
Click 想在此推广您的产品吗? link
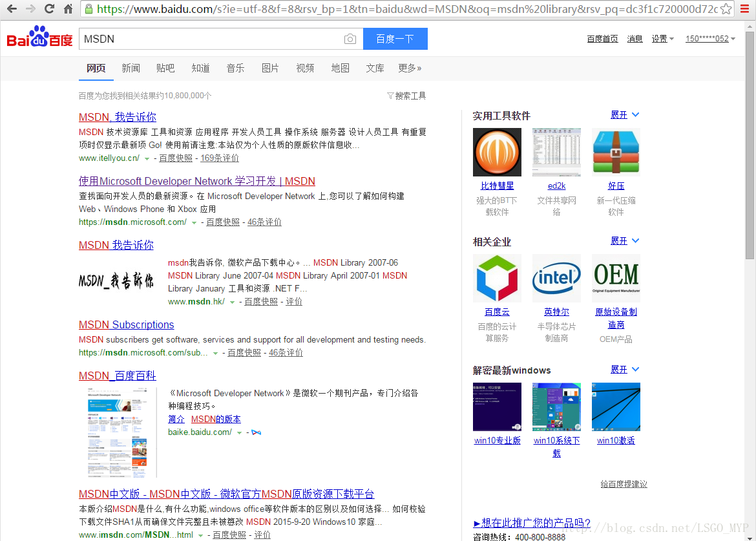click(532, 523)
